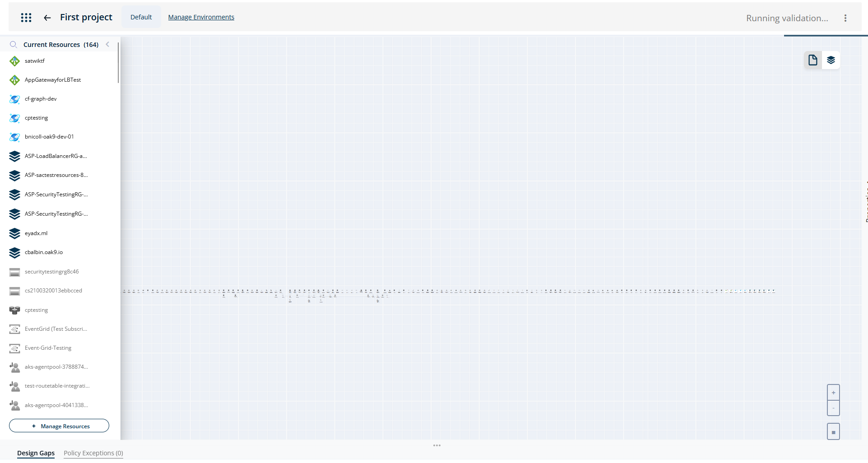This screenshot has width=868, height=463.
Task: Click the securitytestingrg8c46 storage icon
Action: coord(15,272)
